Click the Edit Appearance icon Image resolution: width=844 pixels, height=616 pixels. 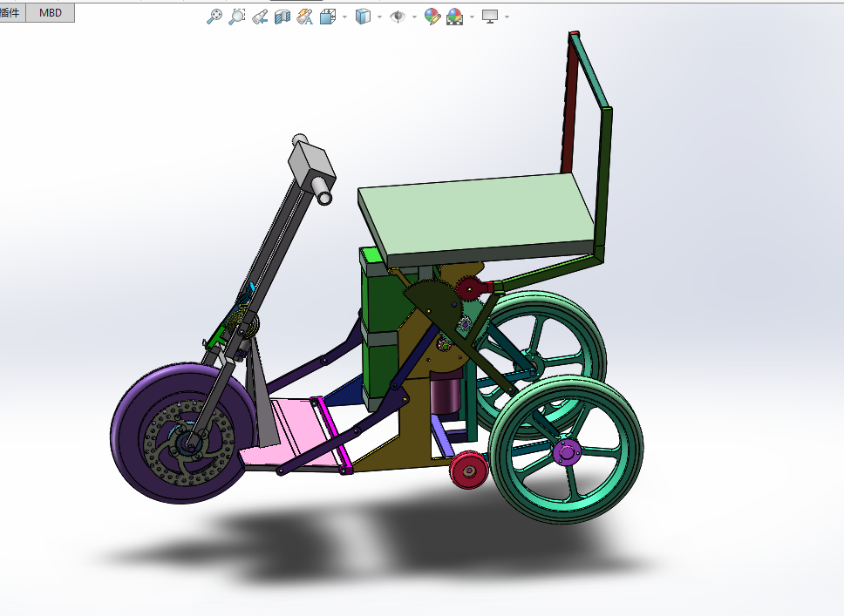pos(432,17)
